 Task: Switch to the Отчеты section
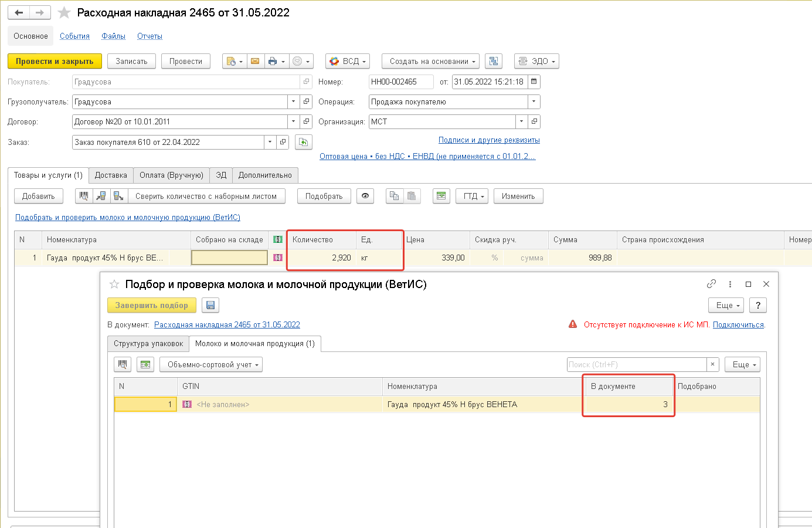click(x=150, y=36)
